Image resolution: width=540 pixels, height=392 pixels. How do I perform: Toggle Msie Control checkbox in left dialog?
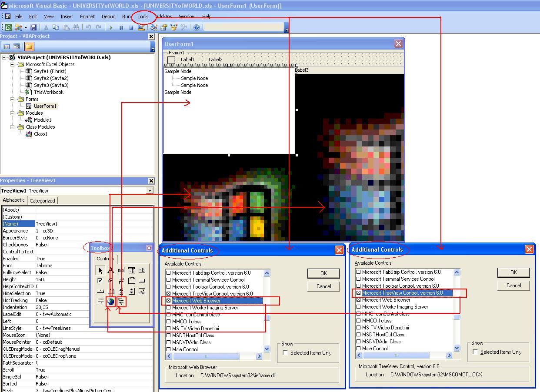169,349
